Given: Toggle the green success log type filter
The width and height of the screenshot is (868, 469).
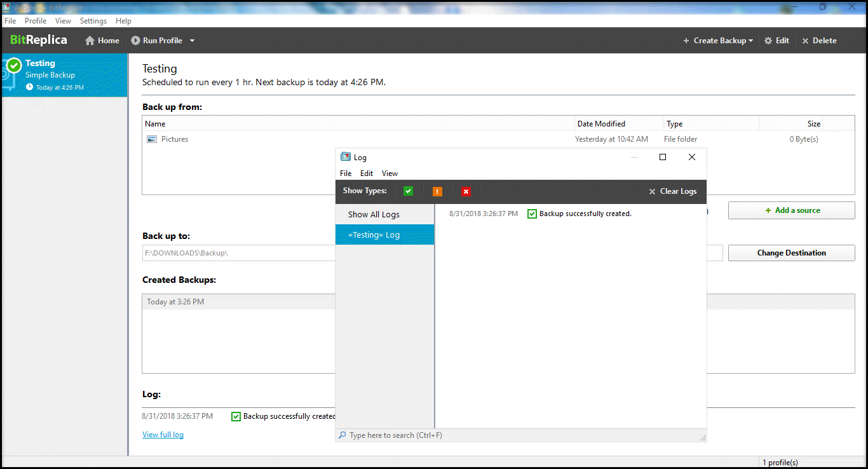Looking at the screenshot, I should [408, 191].
